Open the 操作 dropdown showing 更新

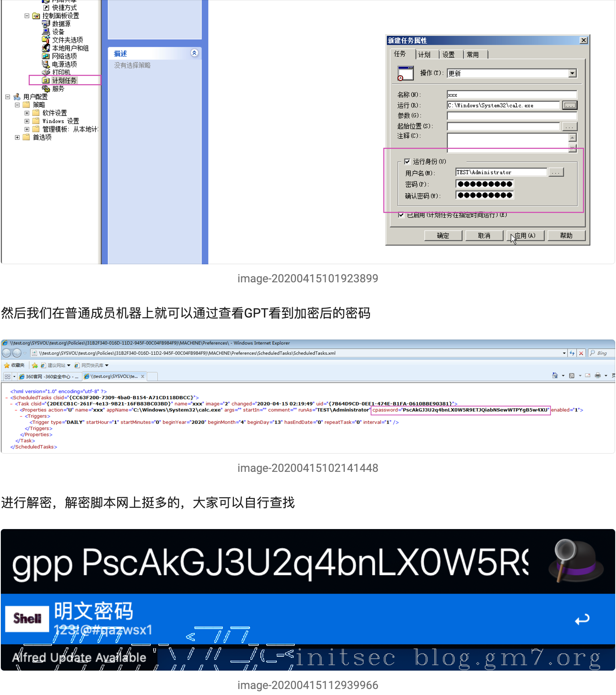tap(572, 73)
